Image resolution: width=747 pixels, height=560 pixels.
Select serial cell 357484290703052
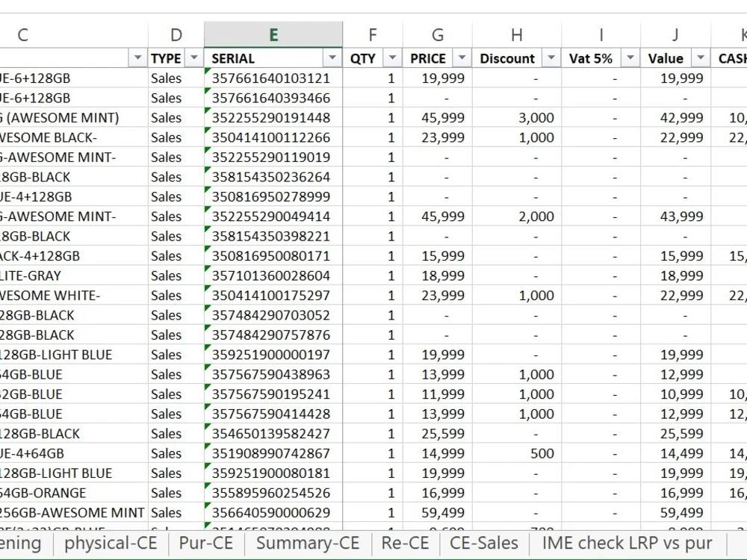tap(273, 315)
